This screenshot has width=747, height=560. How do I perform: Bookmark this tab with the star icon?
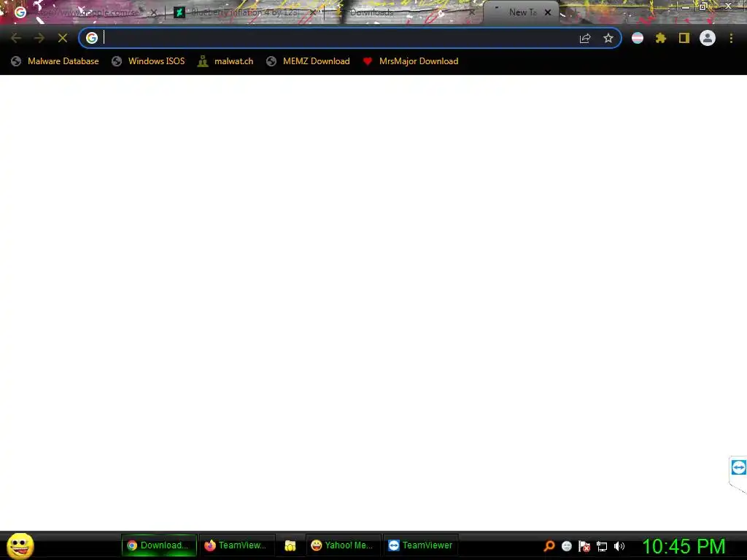(608, 38)
